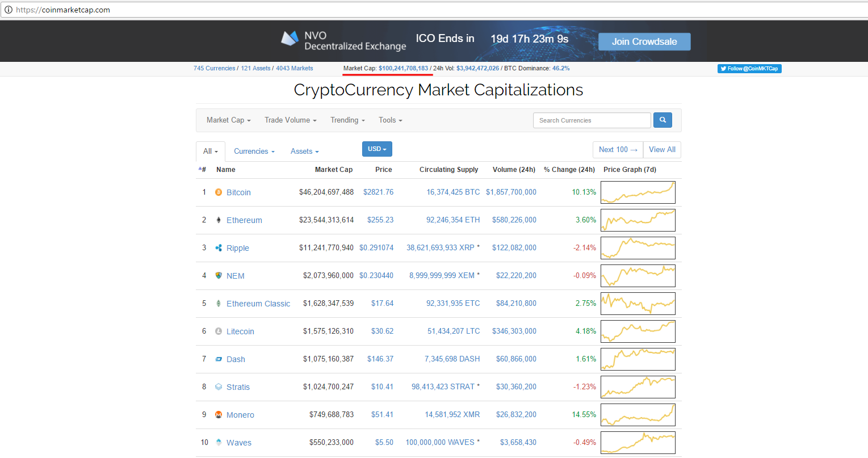868x458 pixels.
Task: Click the Monero logo icon
Action: (219, 415)
